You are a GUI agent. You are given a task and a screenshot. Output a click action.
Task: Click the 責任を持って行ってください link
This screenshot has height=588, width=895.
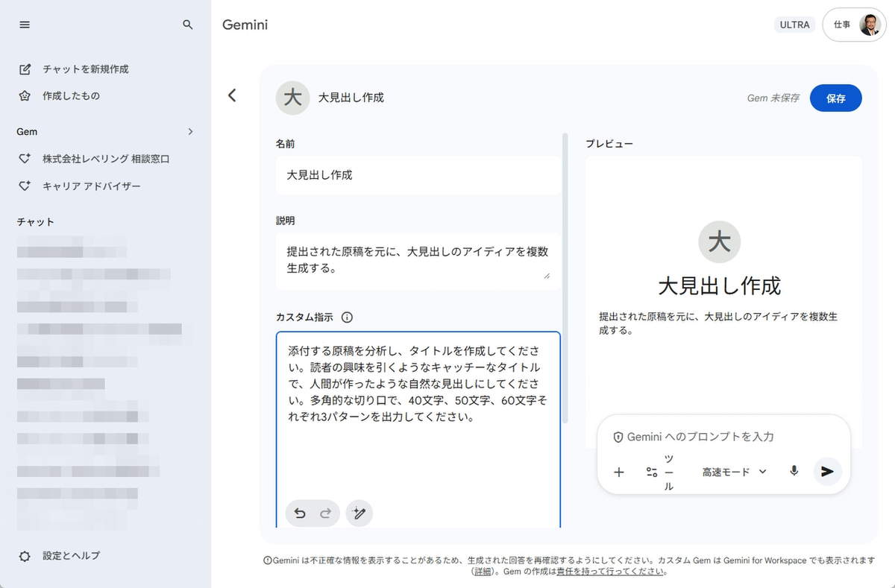[610, 572]
